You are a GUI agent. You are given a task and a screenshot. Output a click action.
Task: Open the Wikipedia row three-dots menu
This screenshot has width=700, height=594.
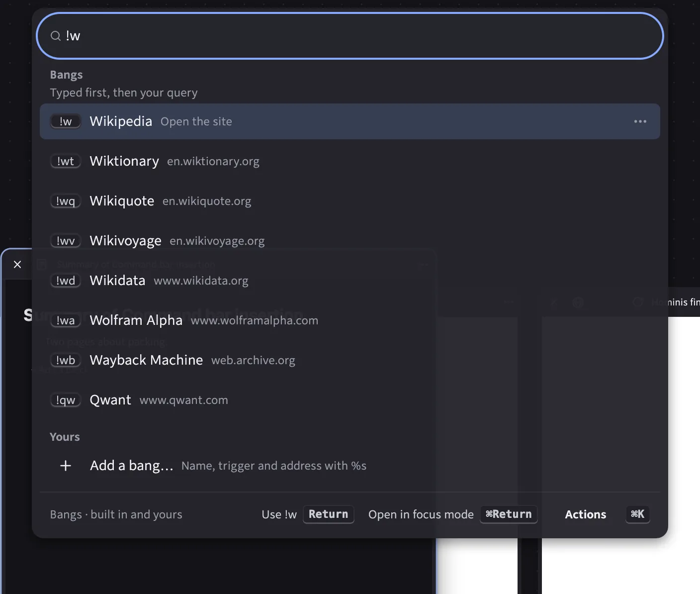tap(640, 121)
